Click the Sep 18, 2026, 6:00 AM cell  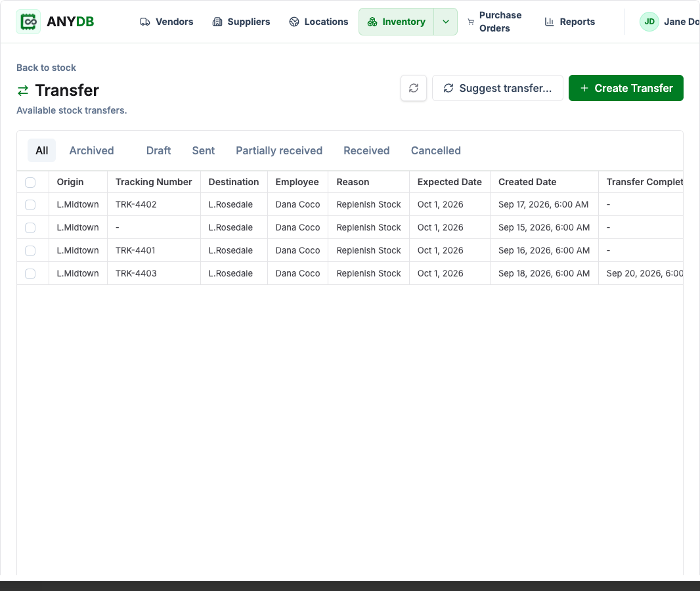point(544,274)
